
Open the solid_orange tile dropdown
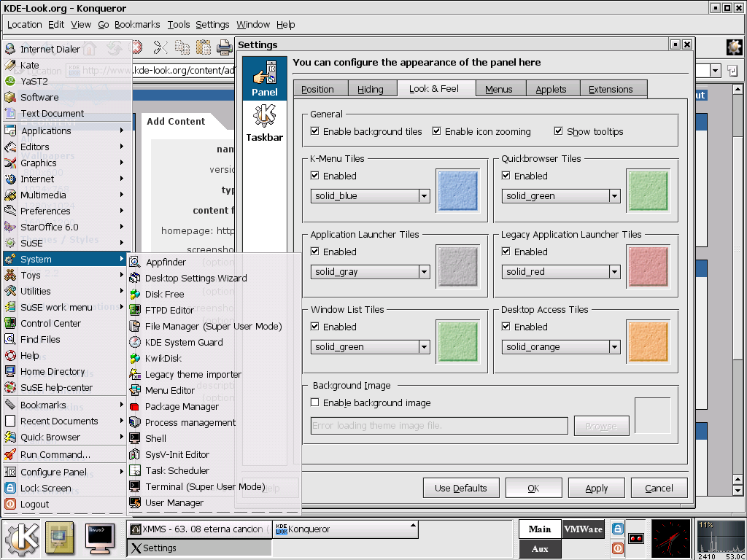[561, 346]
